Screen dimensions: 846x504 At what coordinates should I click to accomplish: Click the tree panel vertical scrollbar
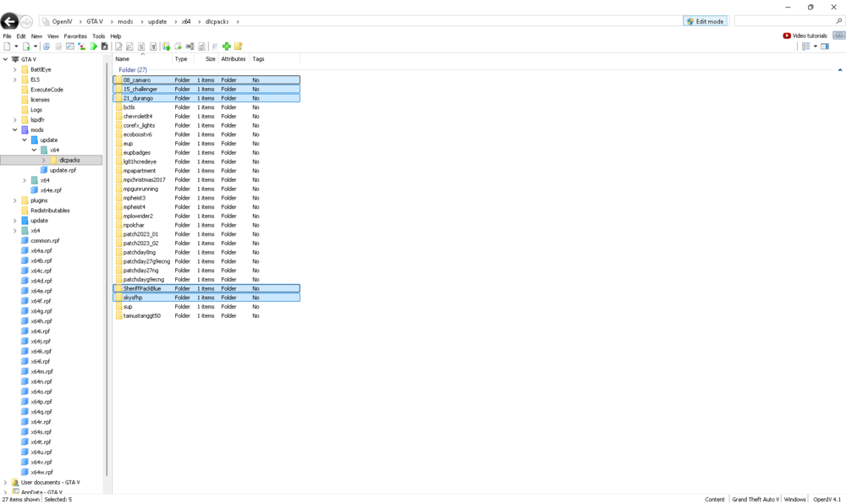pos(107,270)
